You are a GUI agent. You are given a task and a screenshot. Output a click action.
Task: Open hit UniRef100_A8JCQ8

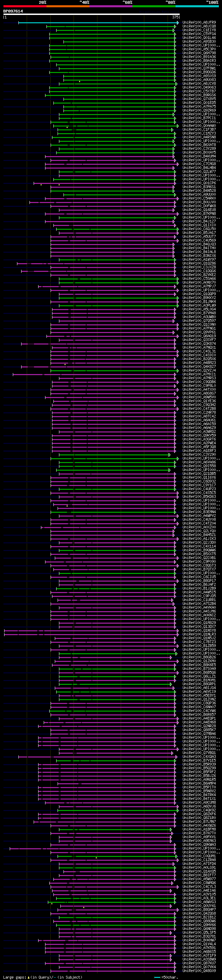pos(199,26)
